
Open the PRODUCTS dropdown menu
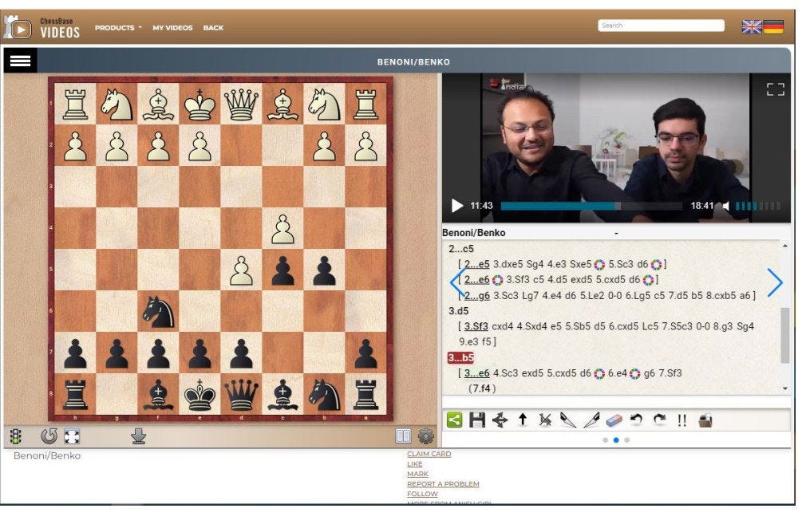[118, 28]
